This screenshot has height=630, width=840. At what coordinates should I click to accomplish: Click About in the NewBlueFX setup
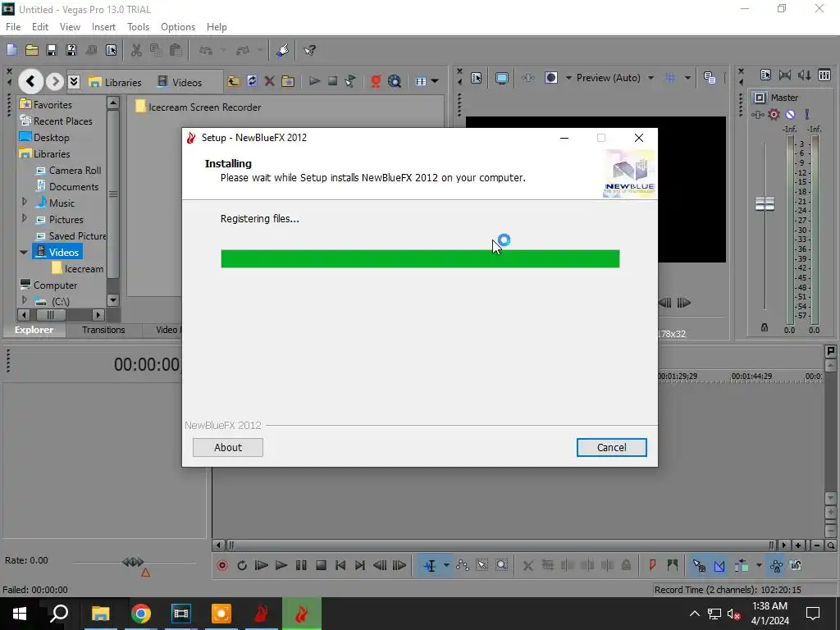pyautogui.click(x=228, y=447)
